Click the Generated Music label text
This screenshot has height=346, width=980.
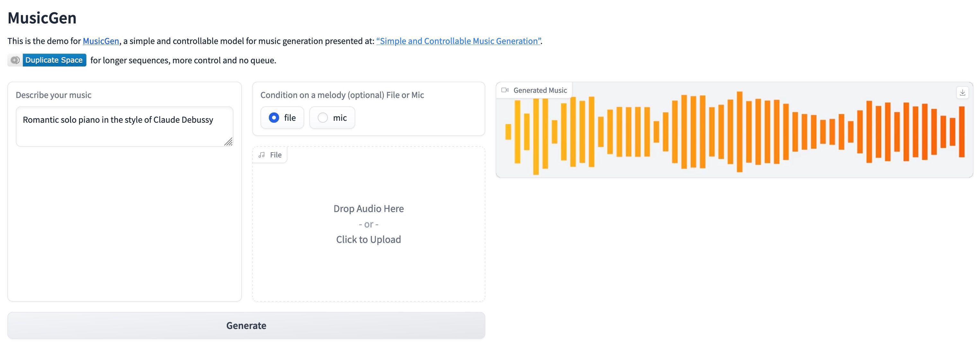(x=540, y=90)
